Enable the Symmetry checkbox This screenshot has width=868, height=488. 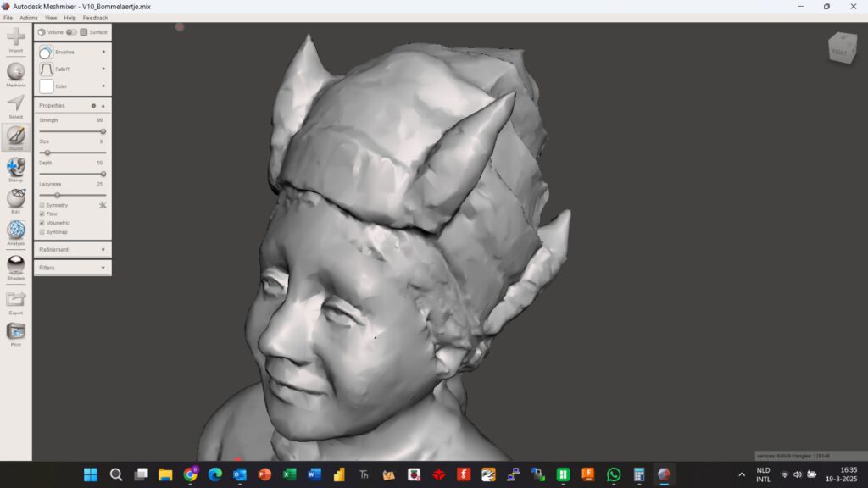42,205
